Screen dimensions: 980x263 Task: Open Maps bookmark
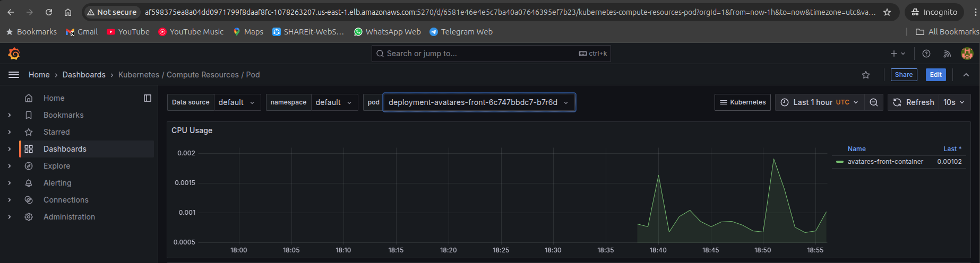(248, 32)
